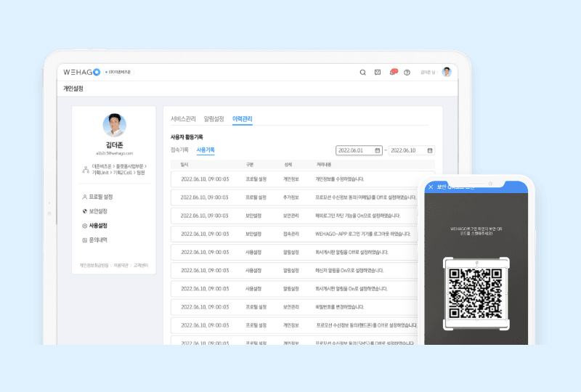Click the 구분 column header

click(250, 165)
